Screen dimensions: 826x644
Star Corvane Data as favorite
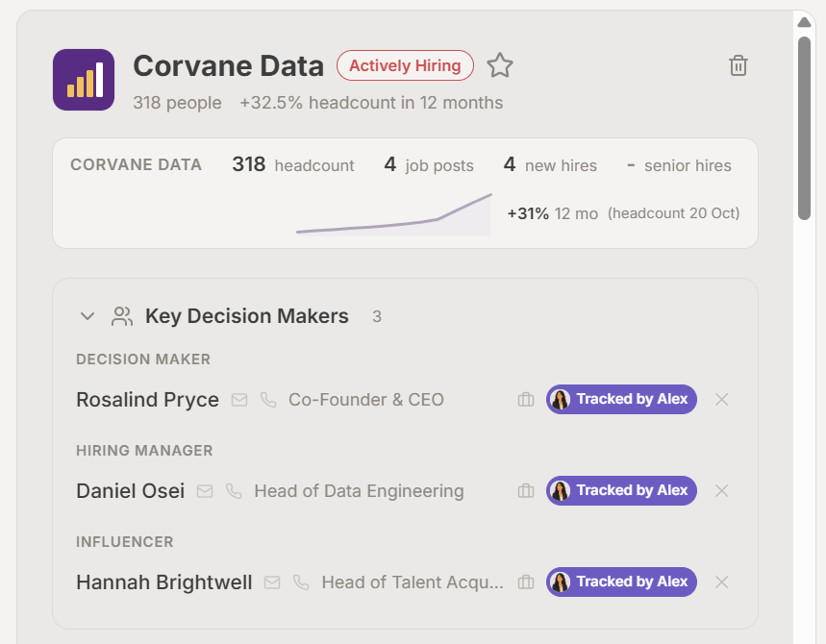click(x=499, y=65)
